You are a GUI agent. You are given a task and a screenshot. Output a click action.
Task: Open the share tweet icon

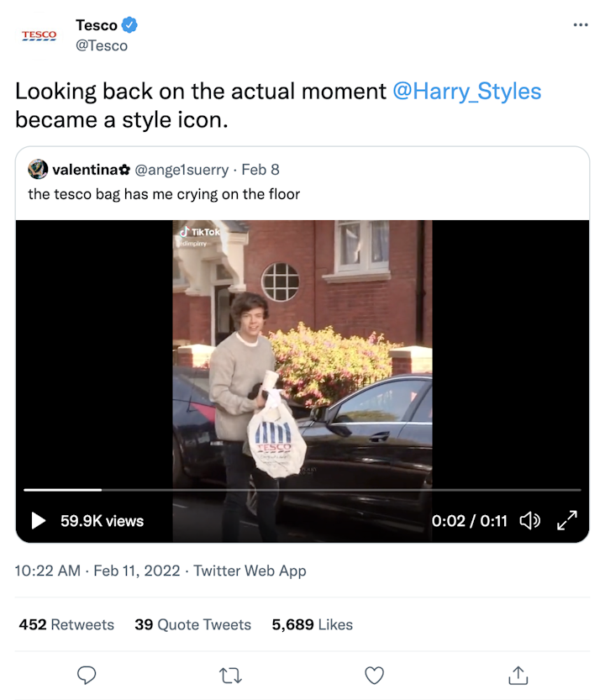tap(518, 675)
